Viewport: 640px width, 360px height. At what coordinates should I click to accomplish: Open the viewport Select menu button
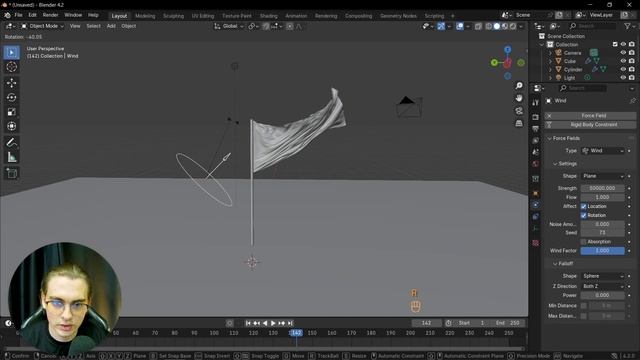pyautogui.click(x=93, y=26)
